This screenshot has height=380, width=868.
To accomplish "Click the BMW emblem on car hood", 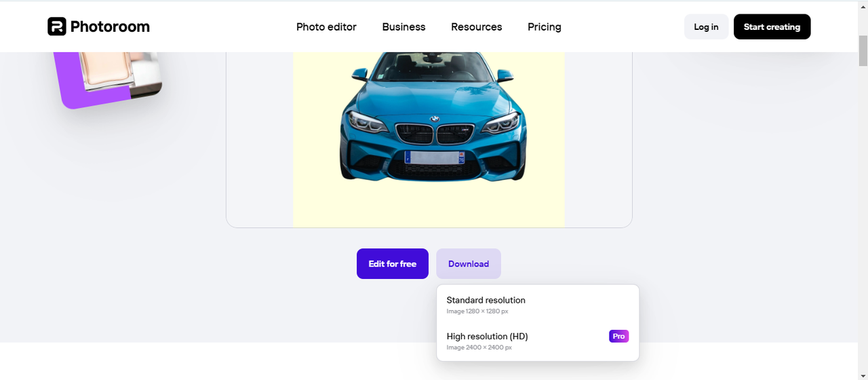I will coord(434,119).
